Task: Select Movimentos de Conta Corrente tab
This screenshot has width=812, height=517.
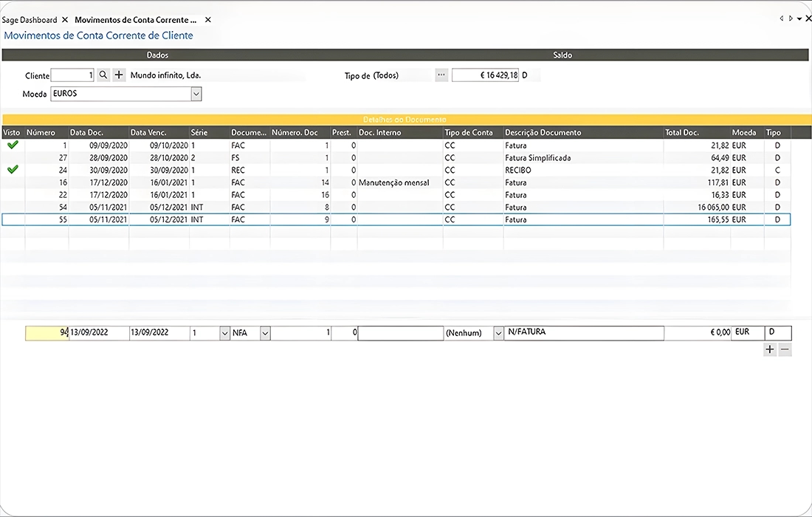Action: 136,20
